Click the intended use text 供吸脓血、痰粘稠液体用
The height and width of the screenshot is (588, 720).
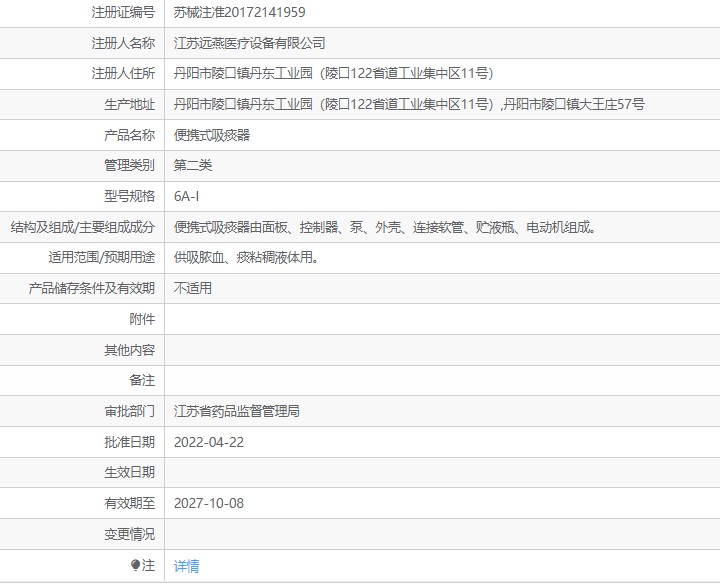pos(246,258)
